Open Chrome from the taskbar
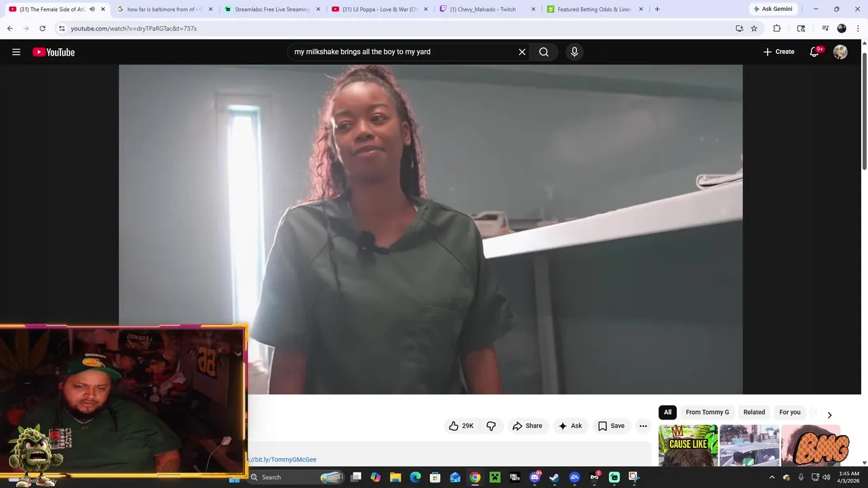This screenshot has width=868, height=488. (x=475, y=477)
